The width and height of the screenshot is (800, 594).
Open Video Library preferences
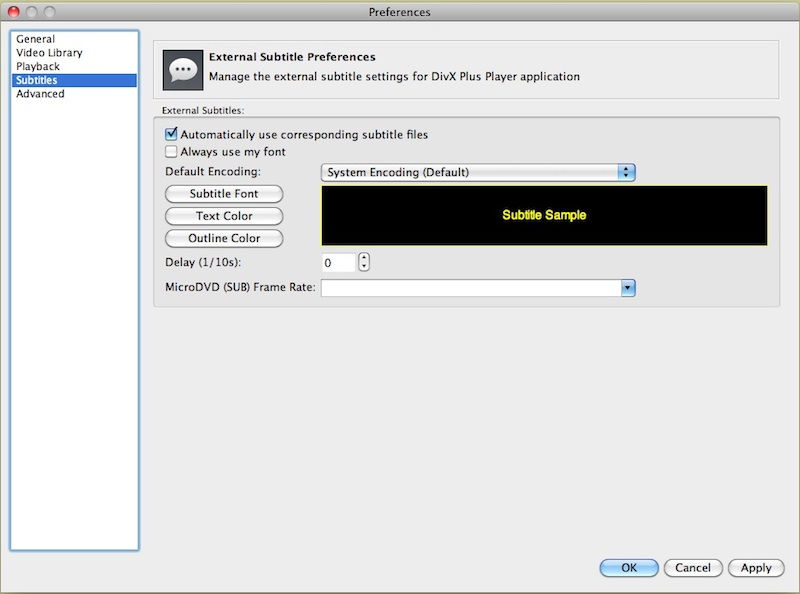pyautogui.click(x=49, y=53)
